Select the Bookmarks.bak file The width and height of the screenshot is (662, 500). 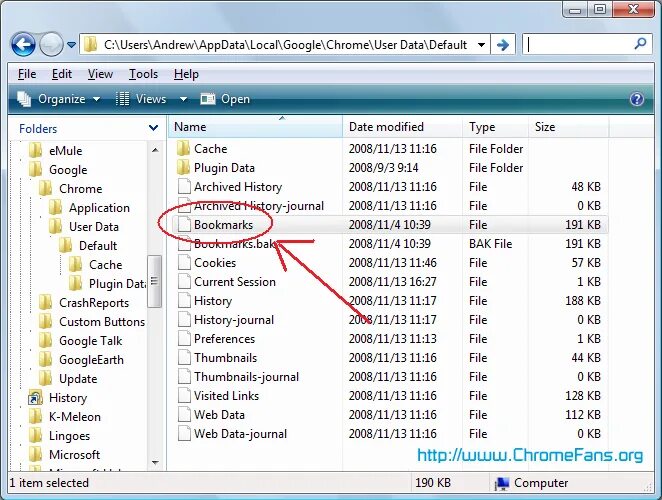(226, 244)
